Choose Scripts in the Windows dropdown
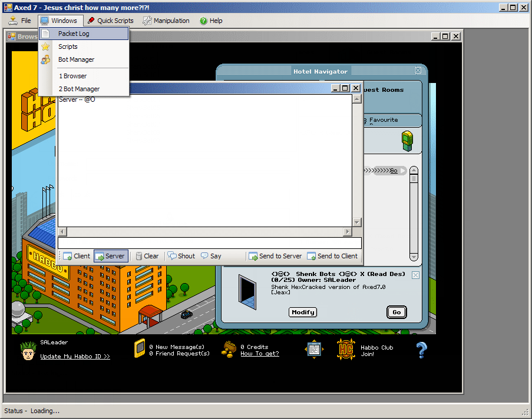The image size is (532, 419). 84,46
